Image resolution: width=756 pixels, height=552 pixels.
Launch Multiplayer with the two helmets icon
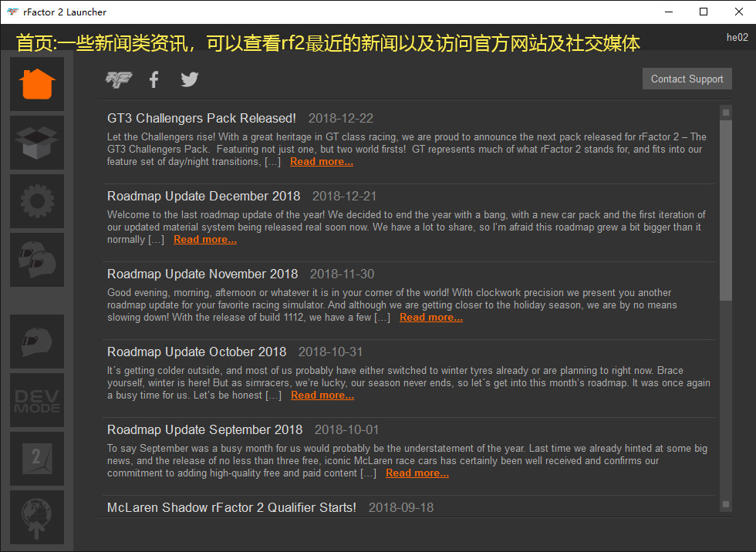37,260
